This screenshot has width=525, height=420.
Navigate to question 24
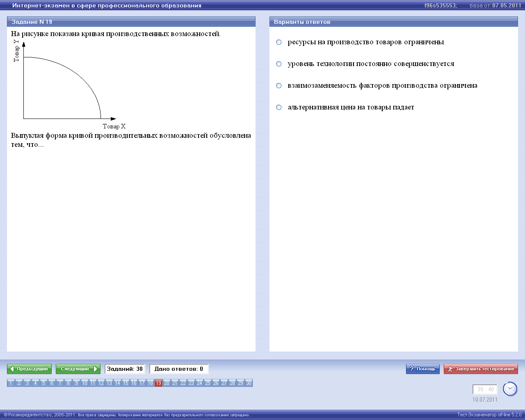(x=199, y=383)
